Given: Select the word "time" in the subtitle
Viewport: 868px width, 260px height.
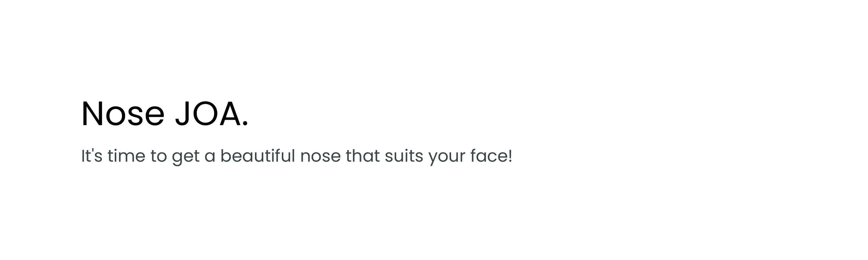Looking at the screenshot, I should click(126, 156).
